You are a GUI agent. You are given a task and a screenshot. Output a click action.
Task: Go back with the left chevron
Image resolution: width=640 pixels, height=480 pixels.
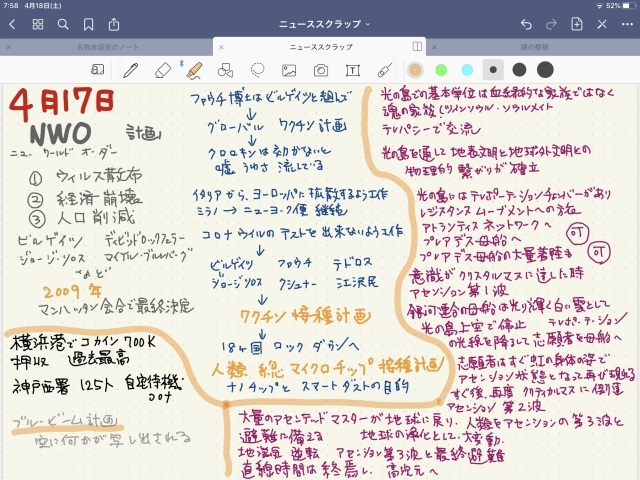(12, 24)
